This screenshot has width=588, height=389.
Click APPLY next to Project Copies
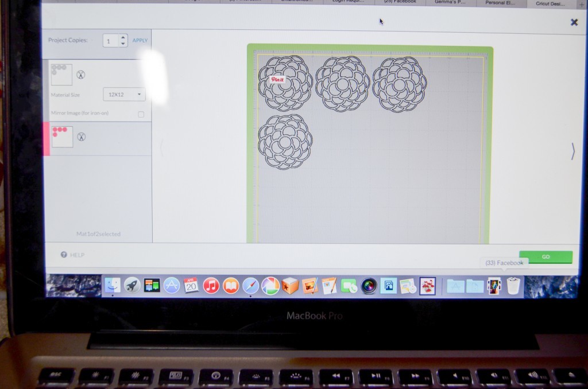[140, 40]
